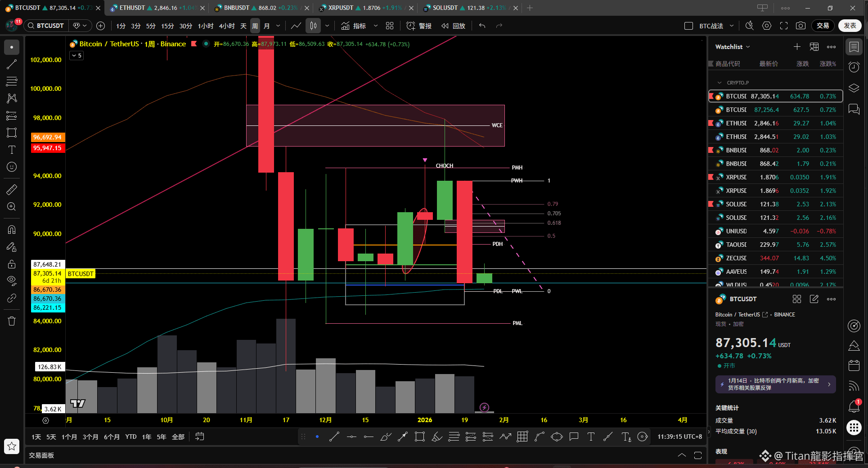Select the text annotation tool in left toolbar
This screenshot has width=868, height=468.
(x=12, y=150)
